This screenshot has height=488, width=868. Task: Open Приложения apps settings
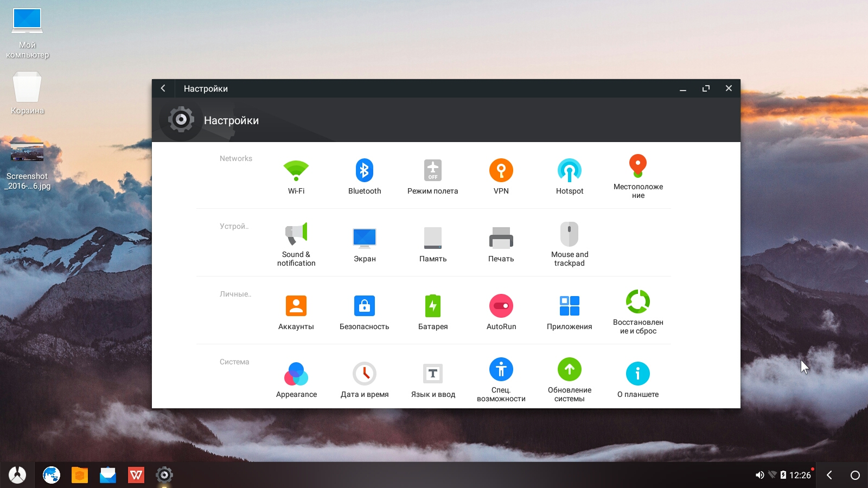570,312
